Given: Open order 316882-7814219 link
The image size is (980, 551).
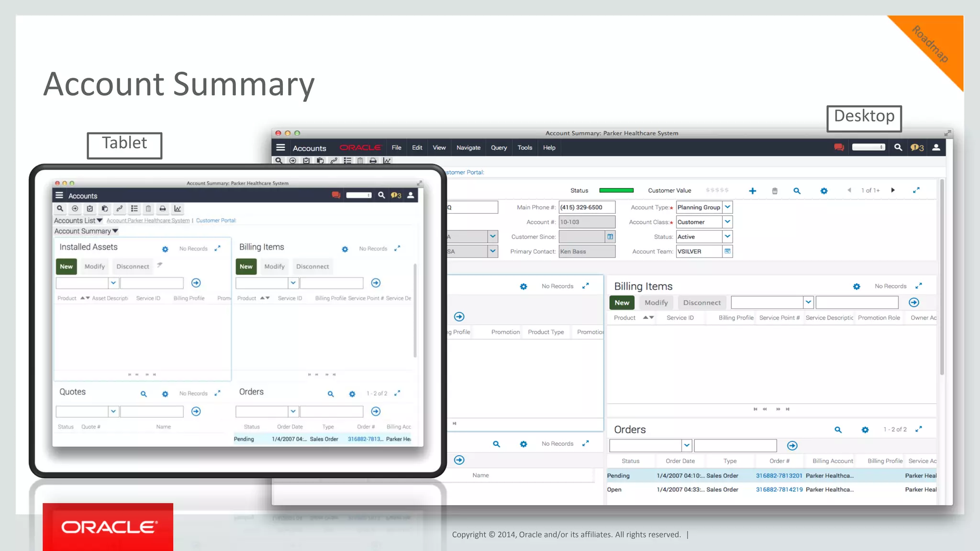Looking at the screenshot, I should tap(779, 490).
